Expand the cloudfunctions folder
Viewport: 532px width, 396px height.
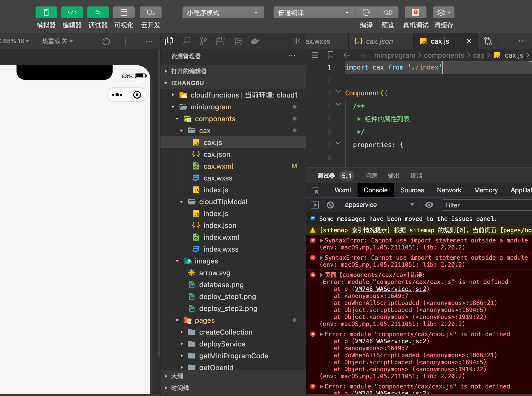[x=173, y=95]
